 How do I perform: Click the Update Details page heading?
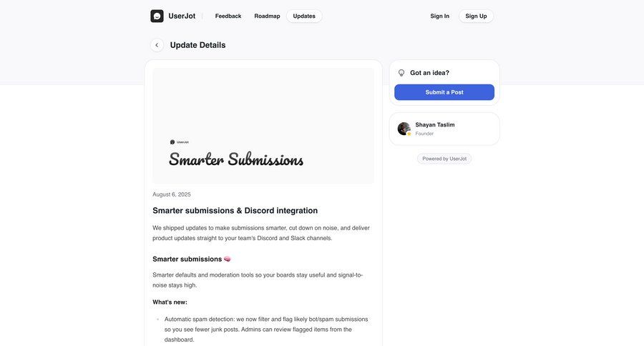coord(197,45)
